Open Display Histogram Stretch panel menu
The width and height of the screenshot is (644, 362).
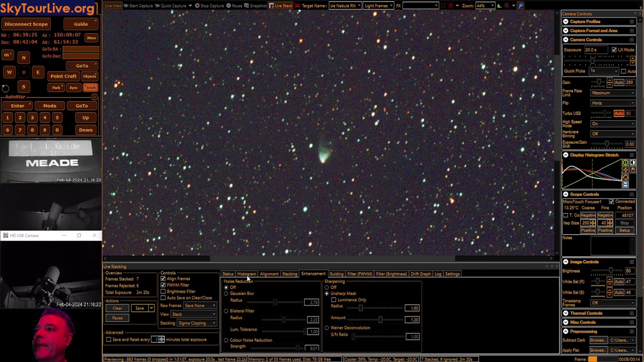point(632,155)
